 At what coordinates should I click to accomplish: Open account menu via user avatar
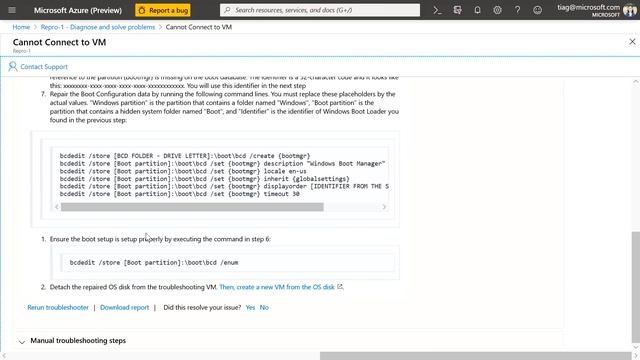click(x=630, y=10)
